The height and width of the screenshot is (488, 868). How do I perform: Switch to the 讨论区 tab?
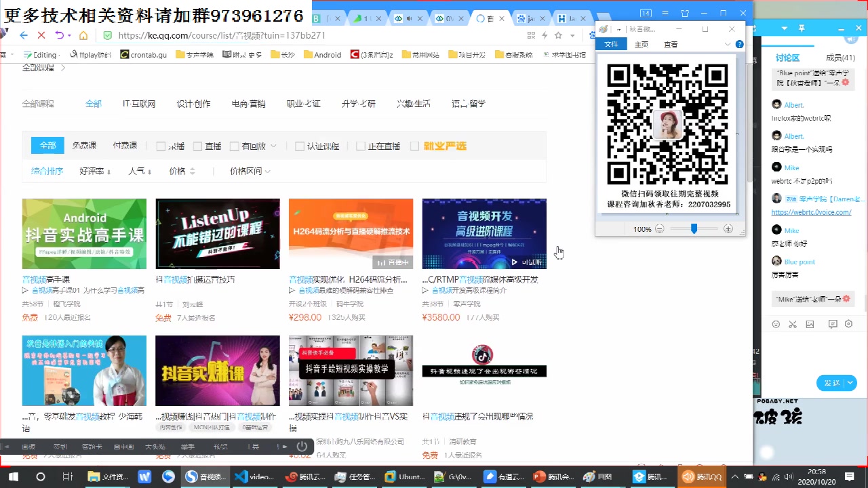(x=787, y=58)
